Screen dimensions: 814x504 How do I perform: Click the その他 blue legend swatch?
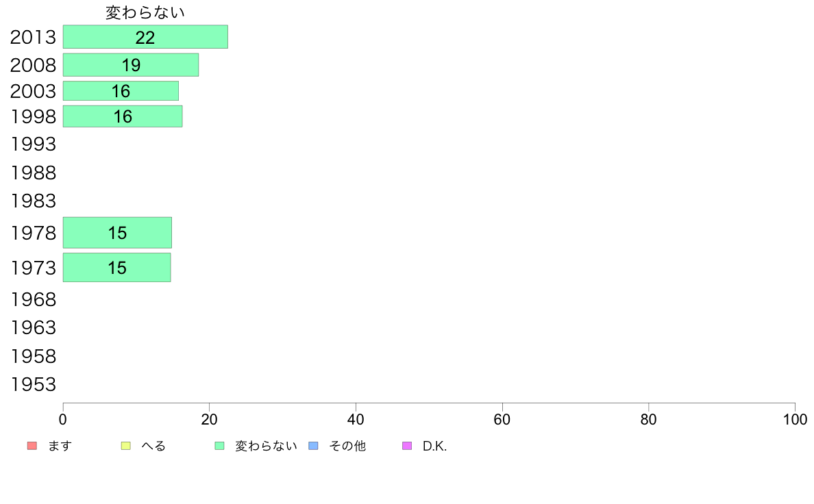314,446
